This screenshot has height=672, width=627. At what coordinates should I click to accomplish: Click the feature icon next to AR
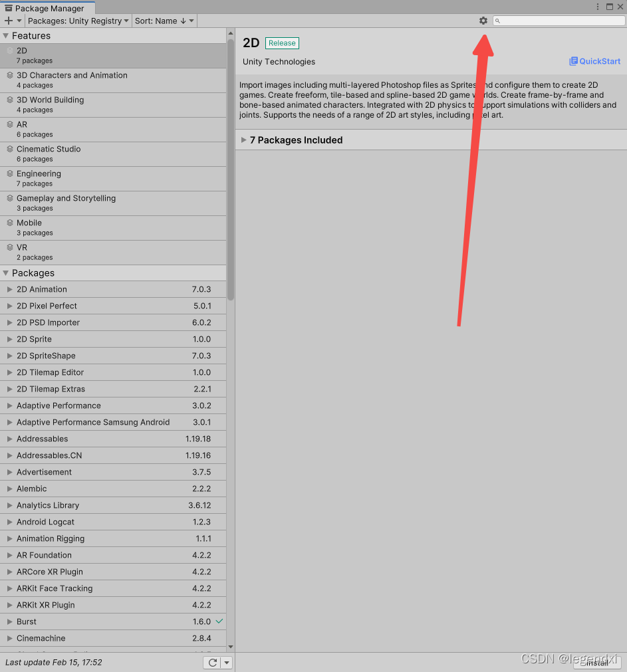10,124
